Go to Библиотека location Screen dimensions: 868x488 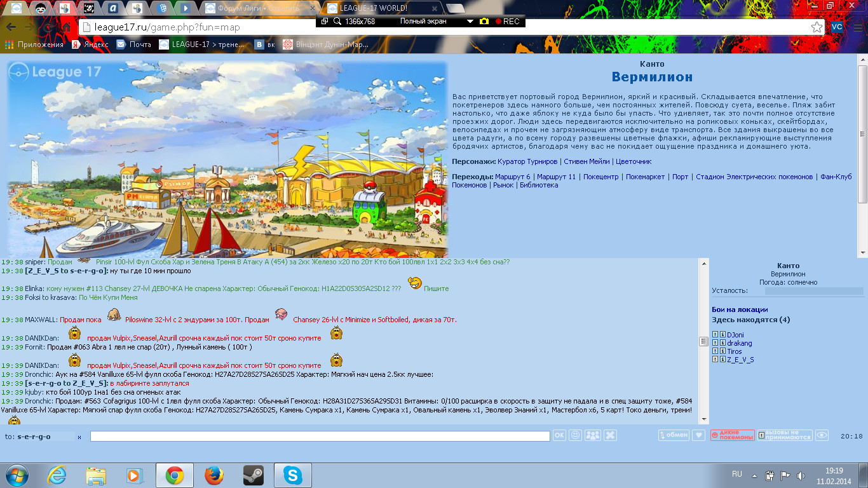539,185
